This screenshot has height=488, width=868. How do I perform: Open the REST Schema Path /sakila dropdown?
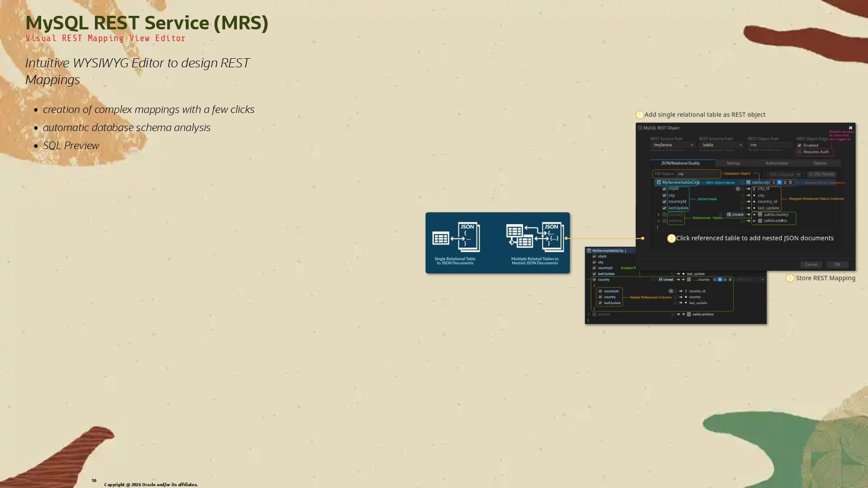pyautogui.click(x=721, y=145)
